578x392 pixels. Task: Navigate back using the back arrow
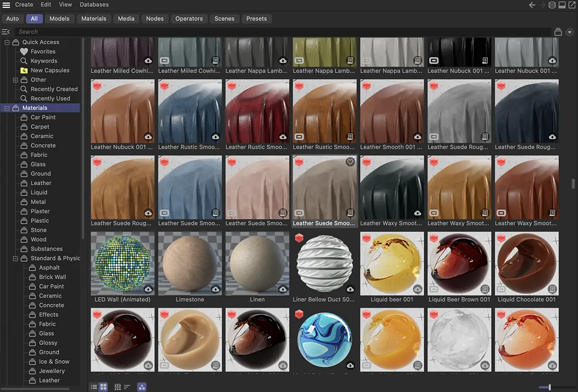[532, 5]
